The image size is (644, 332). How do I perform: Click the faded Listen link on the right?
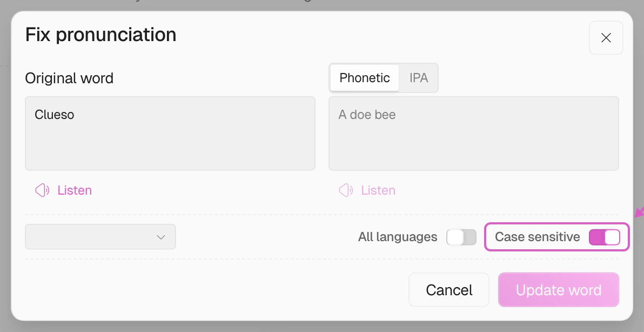coord(378,190)
